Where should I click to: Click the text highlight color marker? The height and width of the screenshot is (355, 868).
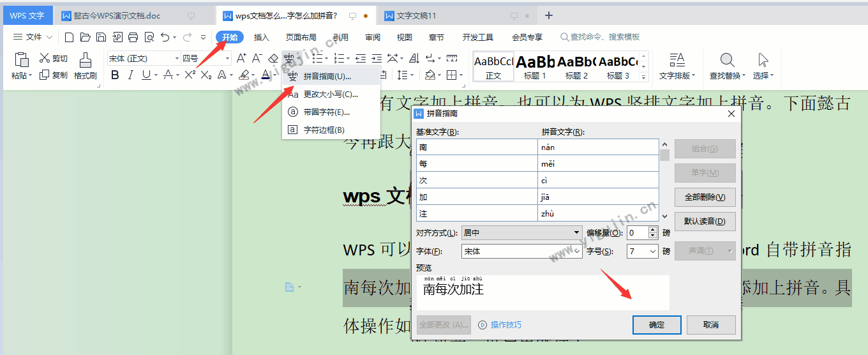[x=244, y=75]
